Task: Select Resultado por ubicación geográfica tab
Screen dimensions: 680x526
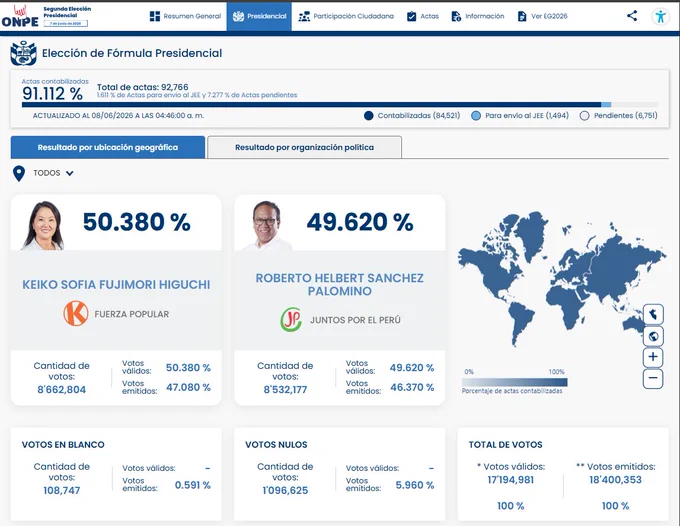Action: [x=108, y=147]
